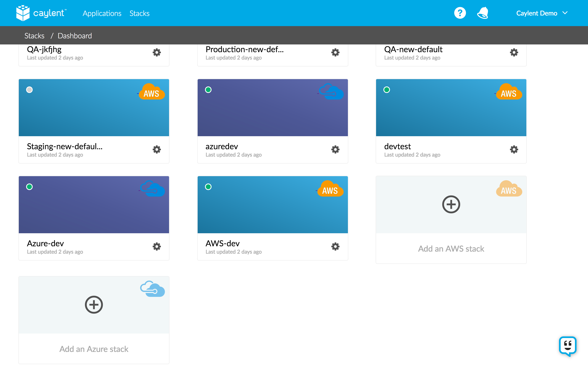Go to Applications in top navigation

[x=102, y=13]
